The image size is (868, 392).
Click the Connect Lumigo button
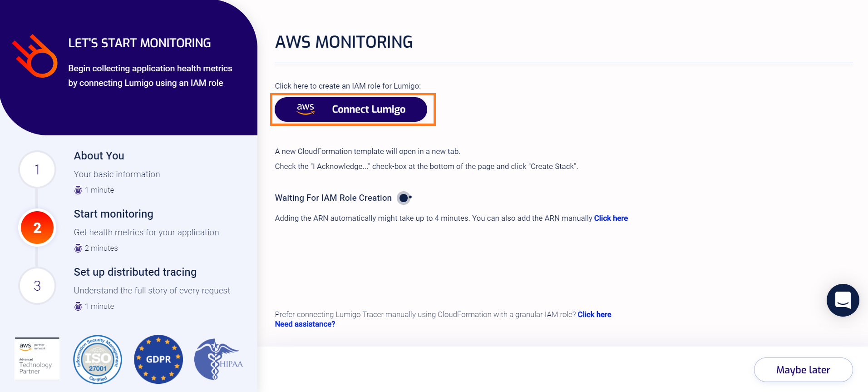pos(351,109)
